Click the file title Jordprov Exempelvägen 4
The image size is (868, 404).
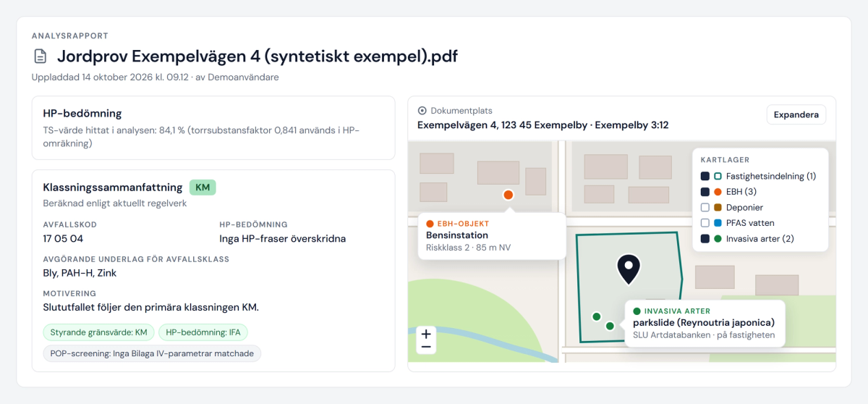point(258,56)
